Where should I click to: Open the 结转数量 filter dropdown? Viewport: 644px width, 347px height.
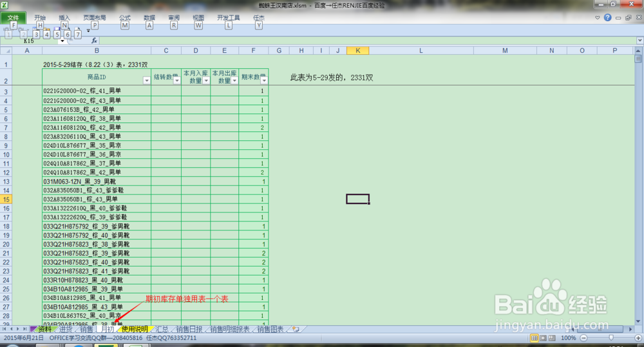(176, 80)
